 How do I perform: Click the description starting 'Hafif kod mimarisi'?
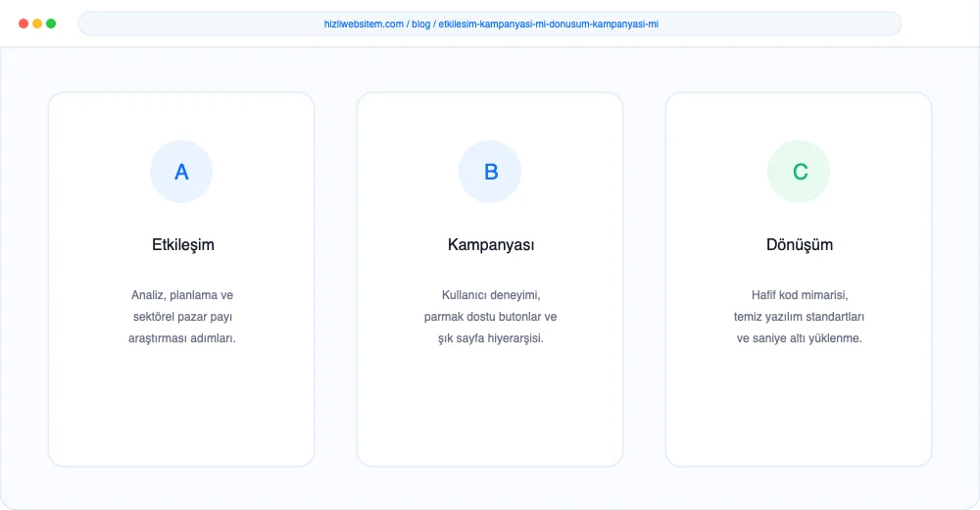click(800, 317)
